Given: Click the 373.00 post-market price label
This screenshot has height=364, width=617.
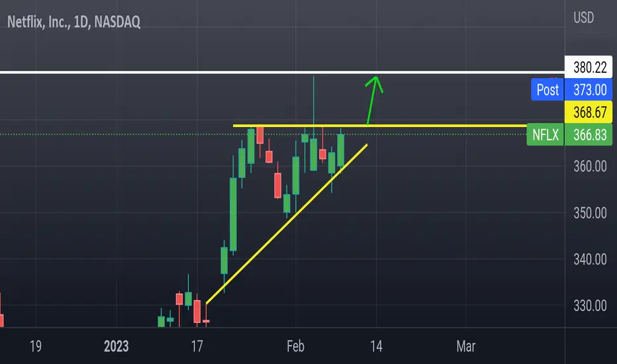Looking at the screenshot, I should [x=589, y=90].
